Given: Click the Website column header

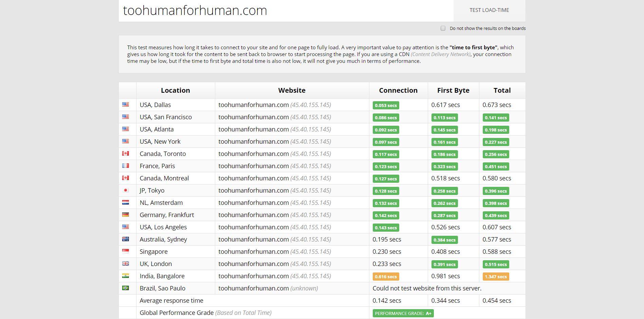Looking at the screenshot, I should coord(292,90).
